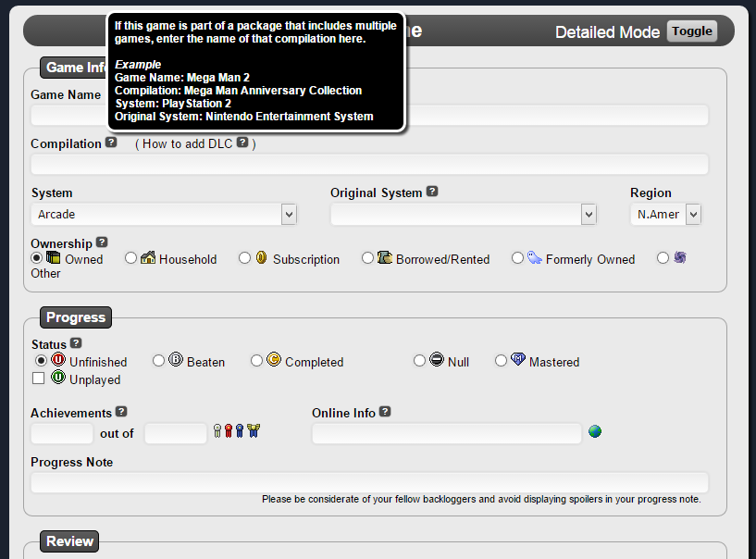
Task: Click the How to add DLC help icon
Action: click(242, 143)
